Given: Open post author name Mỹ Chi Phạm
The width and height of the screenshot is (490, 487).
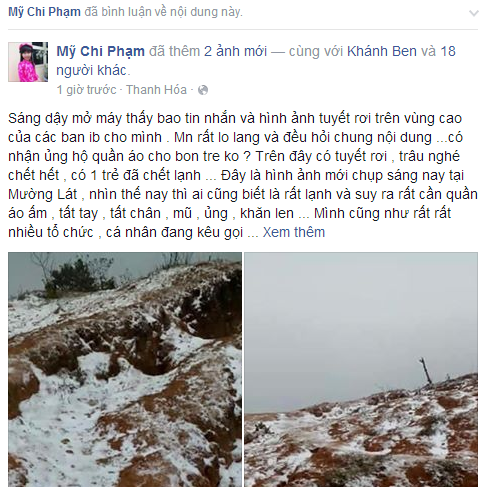Looking at the screenshot, I should (100, 51).
